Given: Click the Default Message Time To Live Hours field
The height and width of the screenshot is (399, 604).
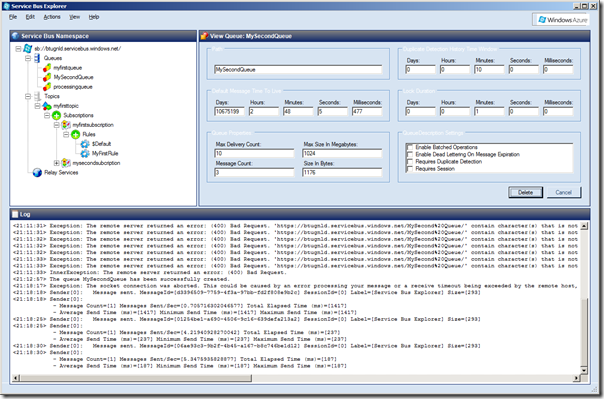Looking at the screenshot, I should point(263,112).
